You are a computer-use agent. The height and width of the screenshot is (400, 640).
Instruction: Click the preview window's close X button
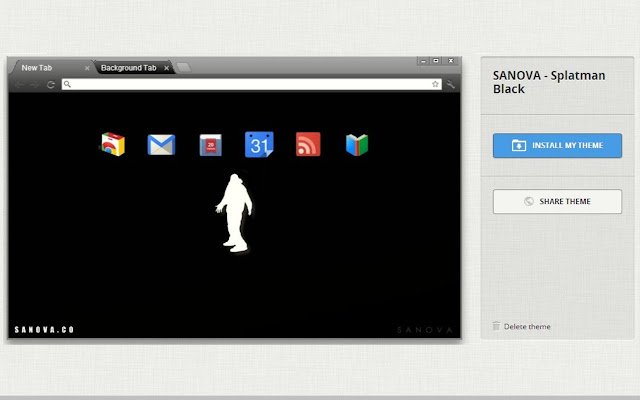tap(451, 61)
